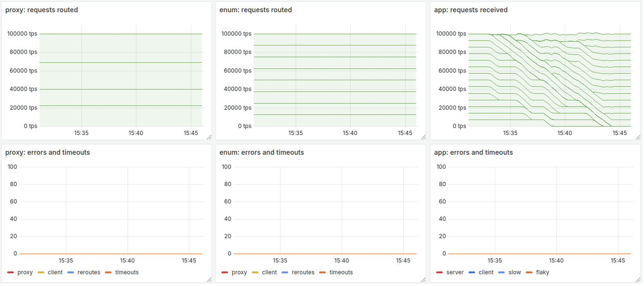
Task: Toggle flaky series in app errors legend
Action: click(542, 273)
